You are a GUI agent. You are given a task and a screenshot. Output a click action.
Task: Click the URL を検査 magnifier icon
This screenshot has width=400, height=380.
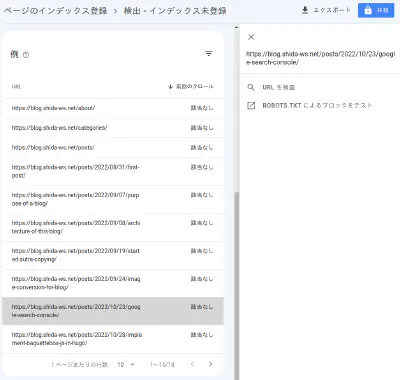point(251,87)
